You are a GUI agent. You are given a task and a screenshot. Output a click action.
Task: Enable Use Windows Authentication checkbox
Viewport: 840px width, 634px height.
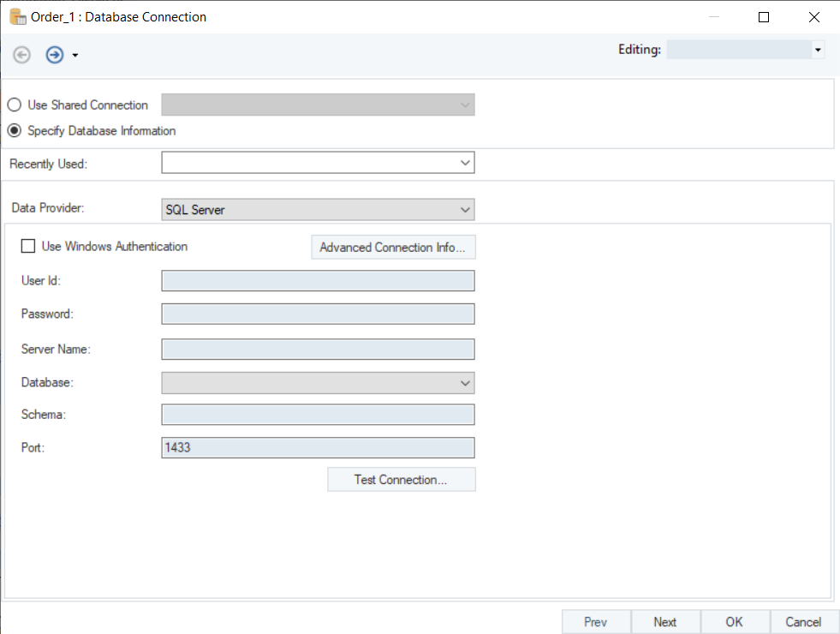pyautogui.click(x=28, y=247)
